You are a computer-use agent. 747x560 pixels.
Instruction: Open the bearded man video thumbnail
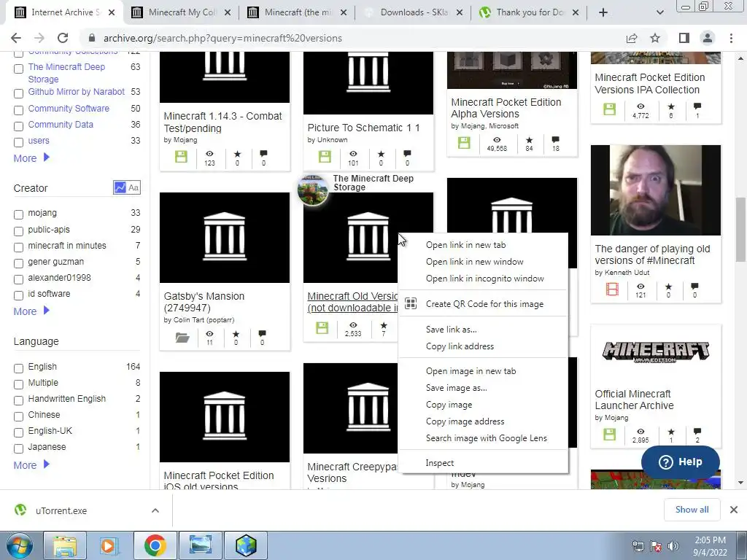point(656,190)
